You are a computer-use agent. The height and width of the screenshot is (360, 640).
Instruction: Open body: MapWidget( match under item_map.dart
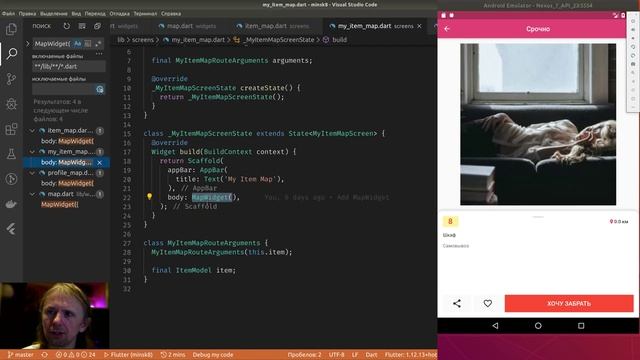(x=67, y=141)
